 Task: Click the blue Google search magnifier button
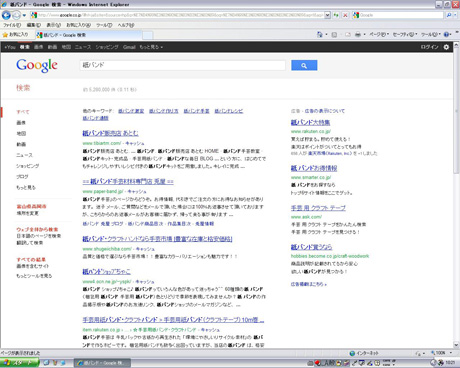coord(304,65)
